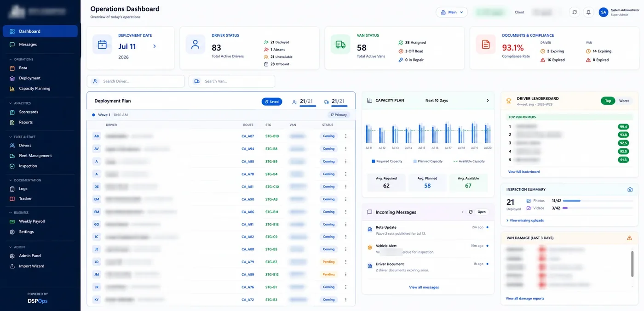Viewport: 644px width, 311px height.
Task: Click the 17 Primary badge
Action: 339,115
